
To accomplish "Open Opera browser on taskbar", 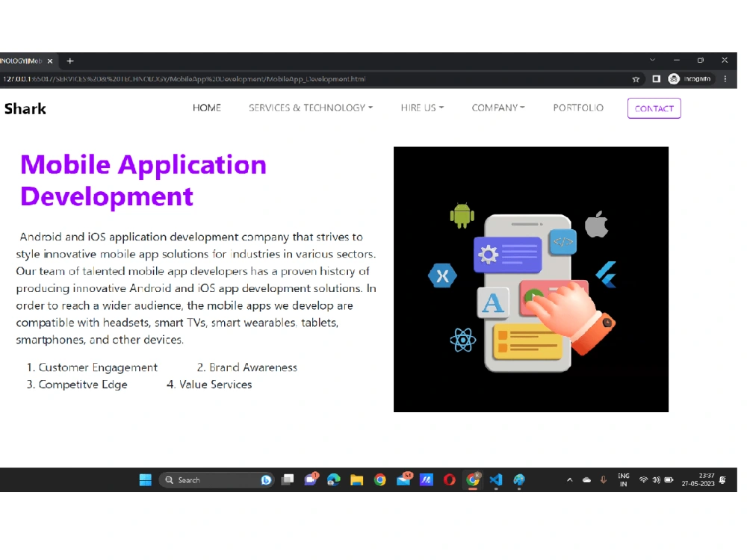I will coord(449,480).
